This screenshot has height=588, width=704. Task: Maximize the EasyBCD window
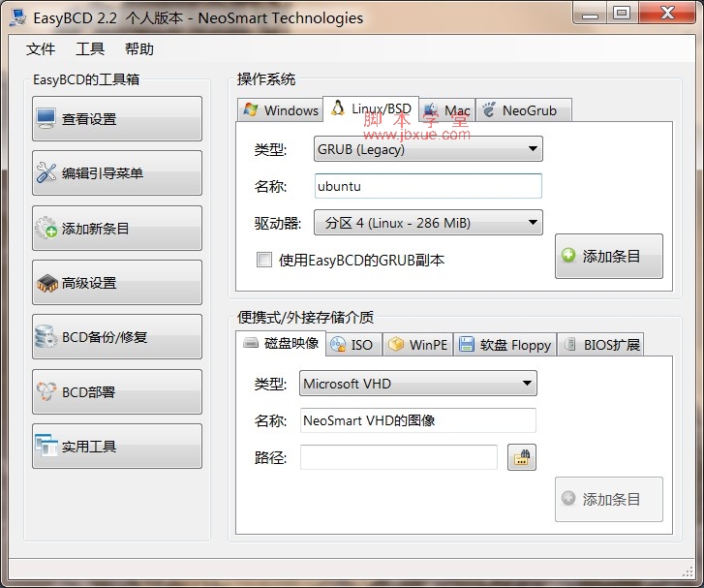[x=622, y=13]
